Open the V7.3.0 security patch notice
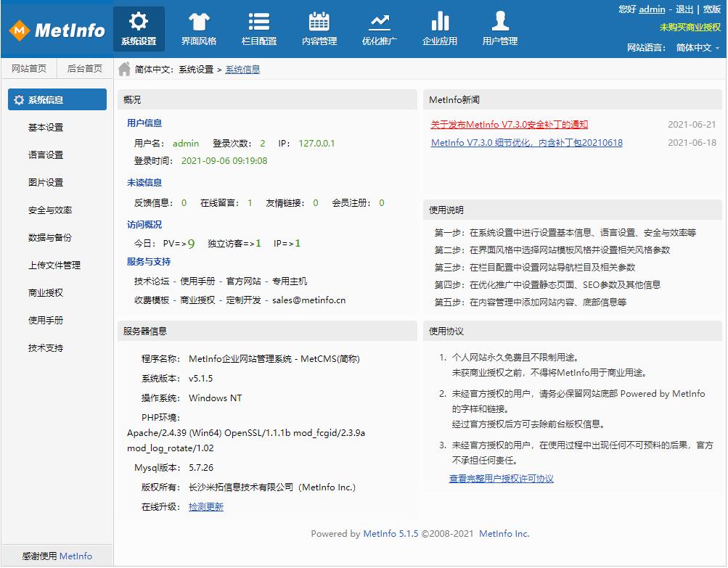728x568 pixels. tap(509, 125)
